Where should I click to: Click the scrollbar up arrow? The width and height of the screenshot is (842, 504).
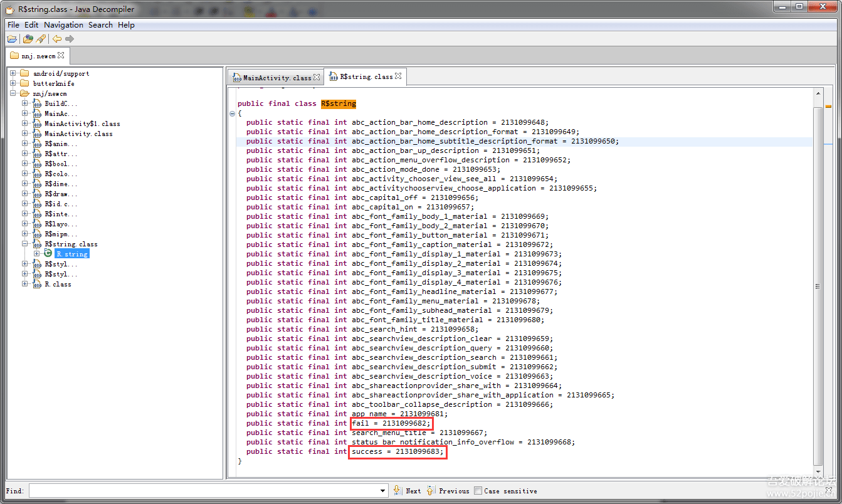(x=817, y=93)
